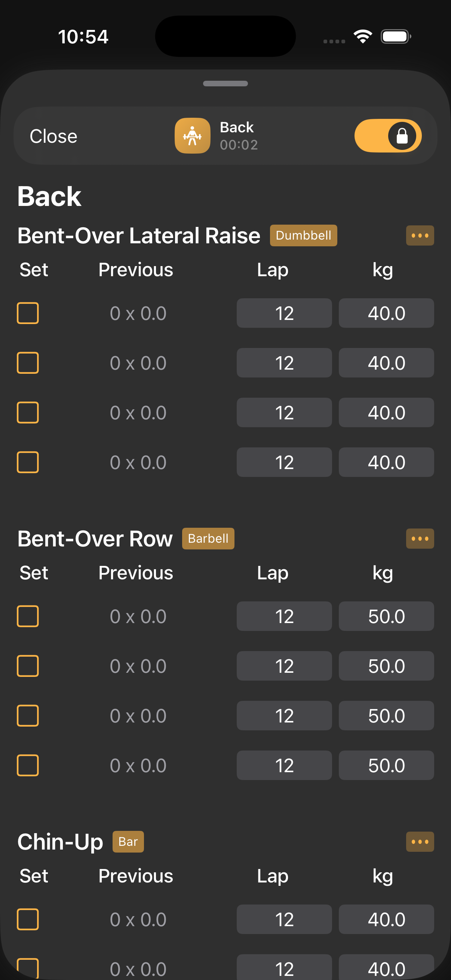Screen dimensions: 451x980
Task: Tap the Close button
Action: click(53, 135)
